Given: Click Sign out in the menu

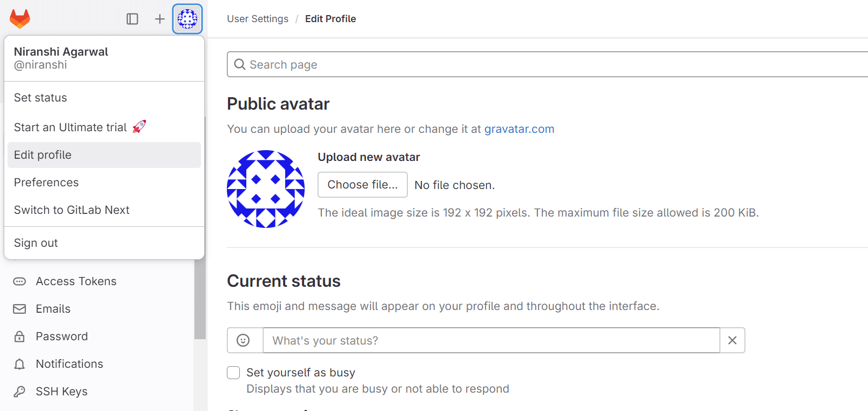Looking at the screenshot, I should [x=104, y=243].
